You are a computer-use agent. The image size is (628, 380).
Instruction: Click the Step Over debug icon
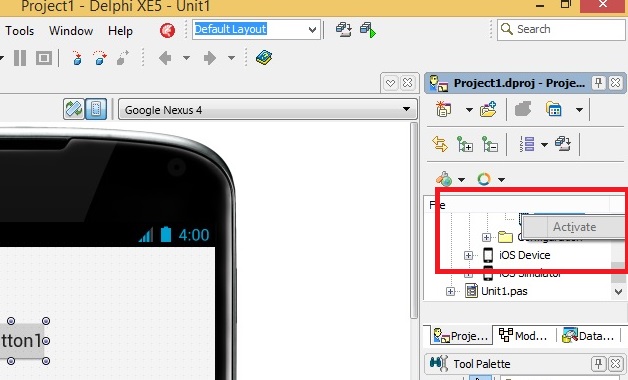pyautogui.click(x=100, y=58)
